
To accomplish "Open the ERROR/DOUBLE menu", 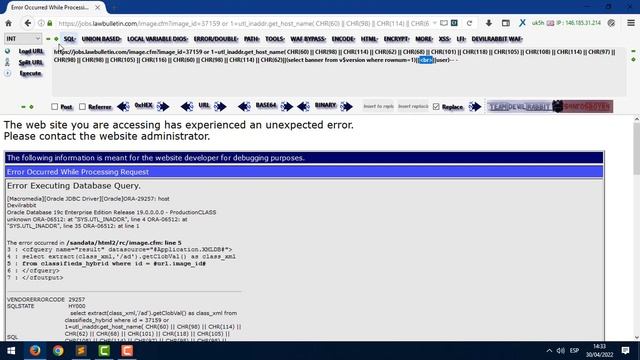I will point(216,39).
